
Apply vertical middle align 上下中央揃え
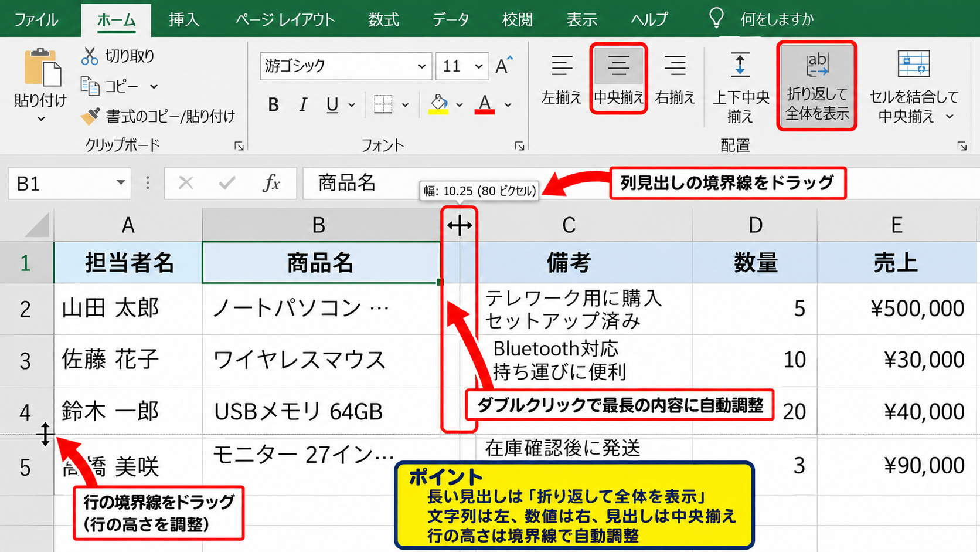coord(740,88)
